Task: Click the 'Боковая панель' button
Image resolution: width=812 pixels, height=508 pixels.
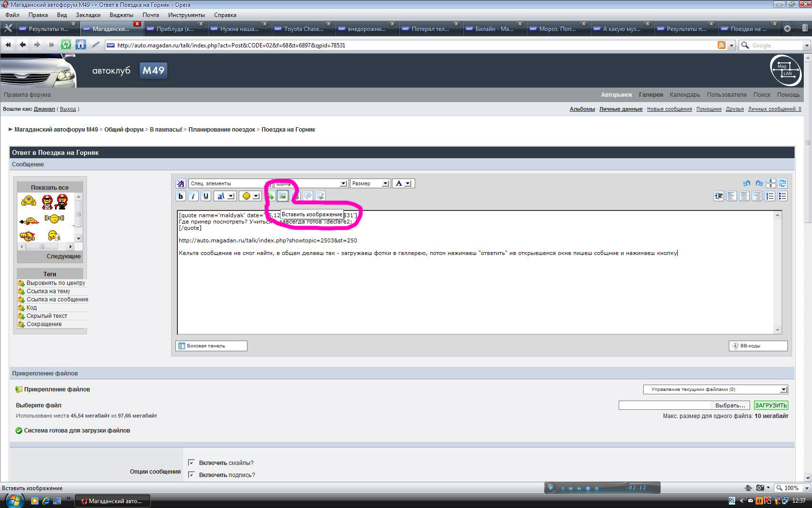Action: 211,346
